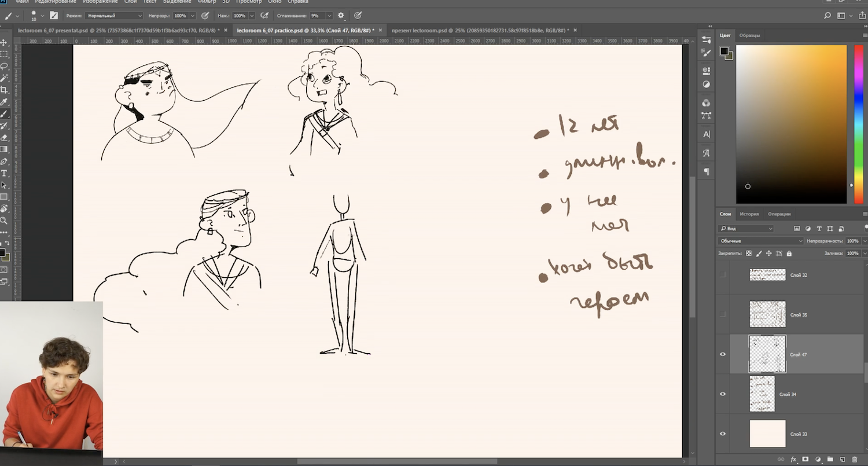Viewport: 868px width, 466px height.
Task: Select the Gradient tool
Action: click(4, 149)
